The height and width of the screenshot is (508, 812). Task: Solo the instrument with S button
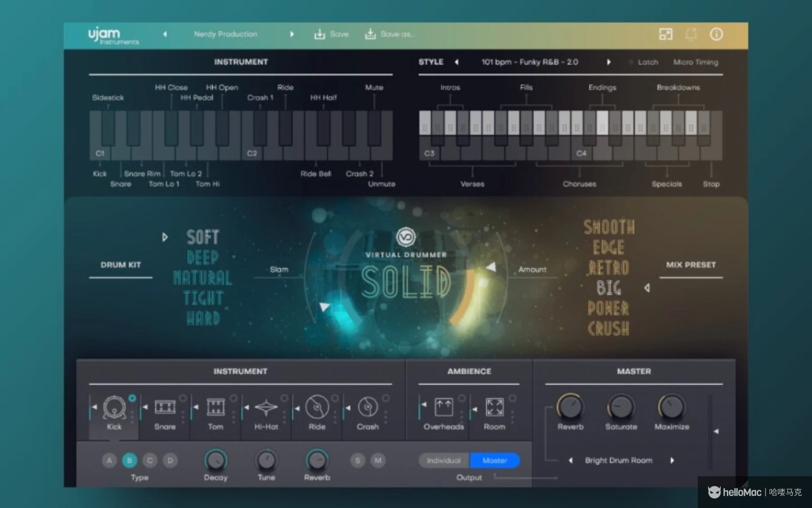(x=358, y=460)
